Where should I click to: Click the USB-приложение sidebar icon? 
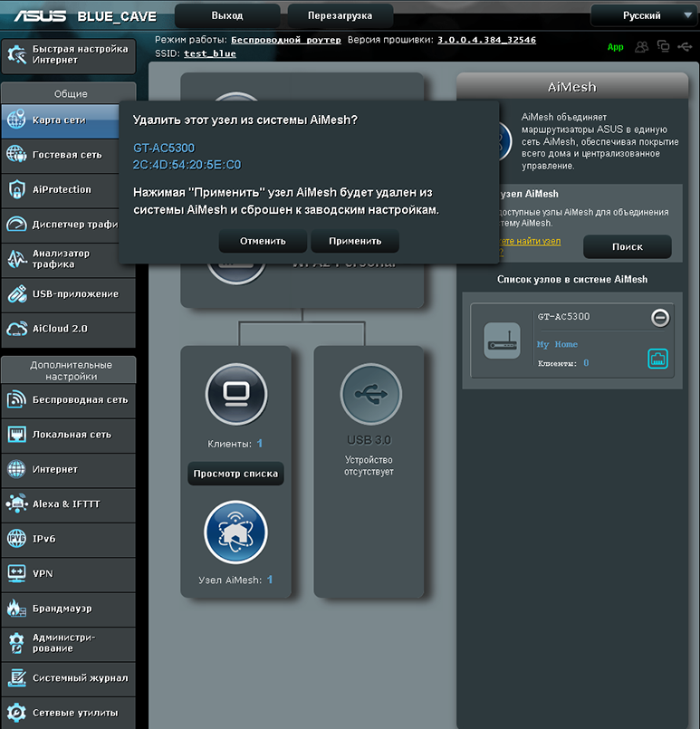coord(16,293)
